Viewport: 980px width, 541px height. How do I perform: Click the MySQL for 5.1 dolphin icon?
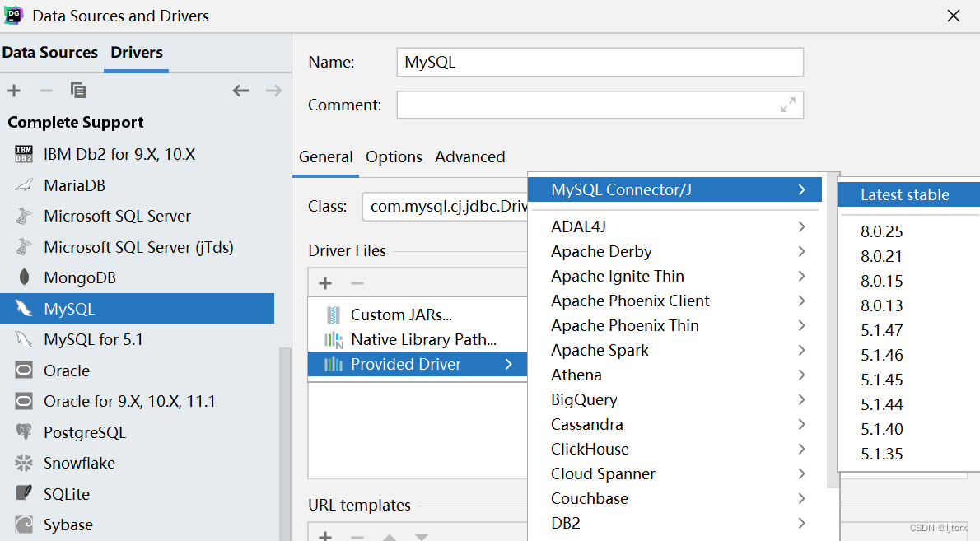[x=24, y=339]
